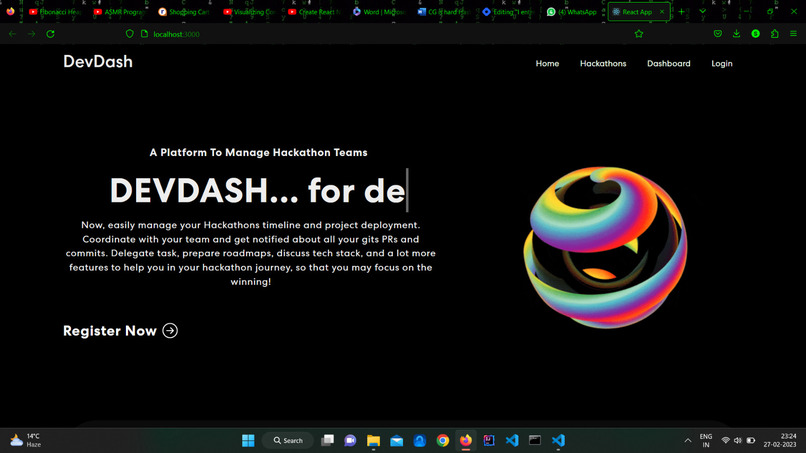Bookmark this page with the star icon
Viewport: 806px width, 453px height.
click(639, 34)
